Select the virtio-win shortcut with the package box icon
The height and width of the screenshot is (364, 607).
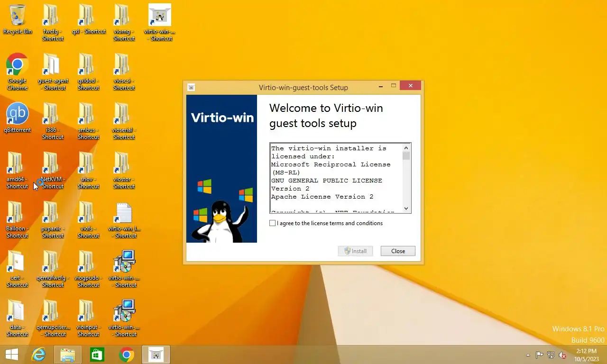coord(160,23)
